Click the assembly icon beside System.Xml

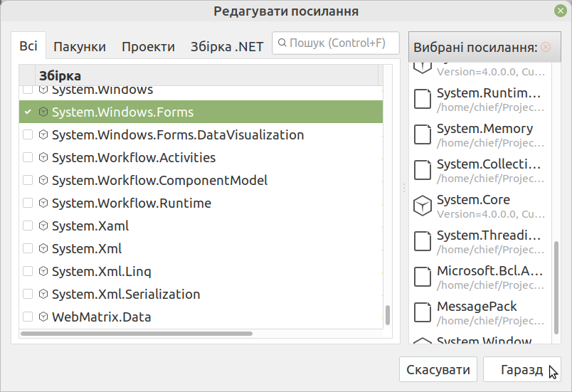pyautogui.click(x=43, y=249)
